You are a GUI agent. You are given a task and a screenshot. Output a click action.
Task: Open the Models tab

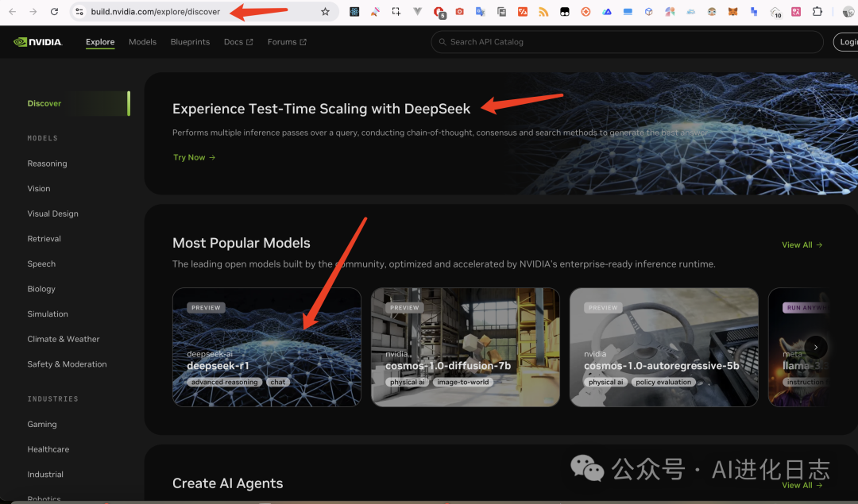(x=142, y=42)
